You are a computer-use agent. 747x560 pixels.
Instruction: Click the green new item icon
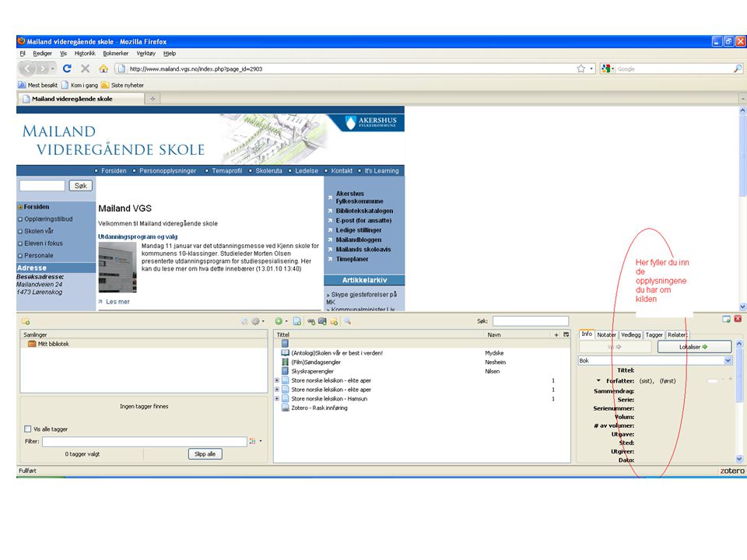tap(279, 321)
